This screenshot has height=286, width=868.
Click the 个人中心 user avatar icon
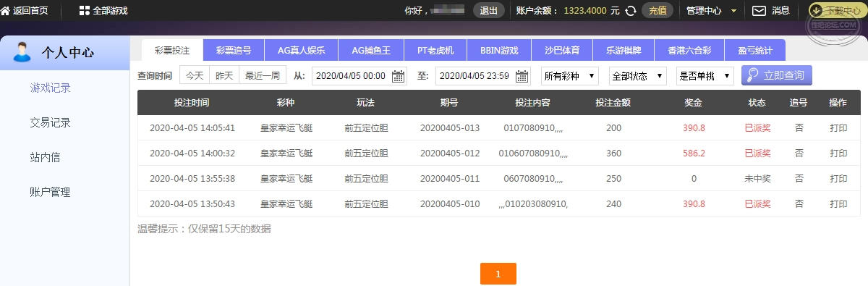tap(22, 52)
